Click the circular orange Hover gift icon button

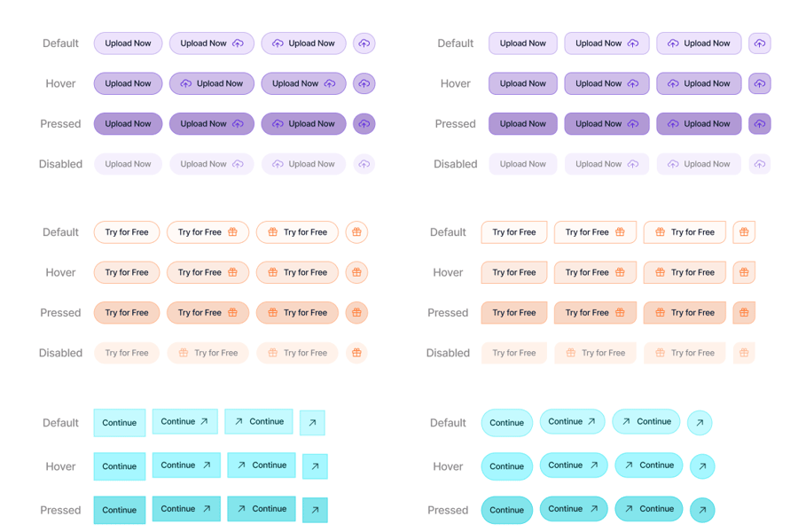coord(356,272)
